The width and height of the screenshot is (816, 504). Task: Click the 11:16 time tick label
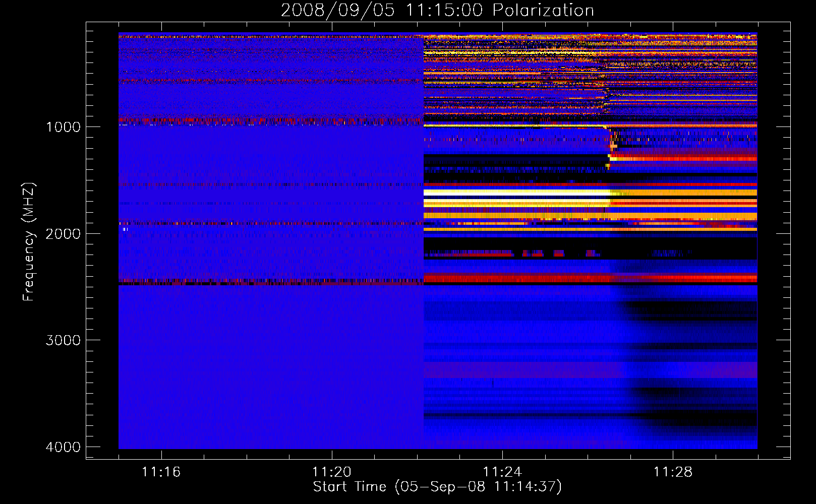coord(161,472)
